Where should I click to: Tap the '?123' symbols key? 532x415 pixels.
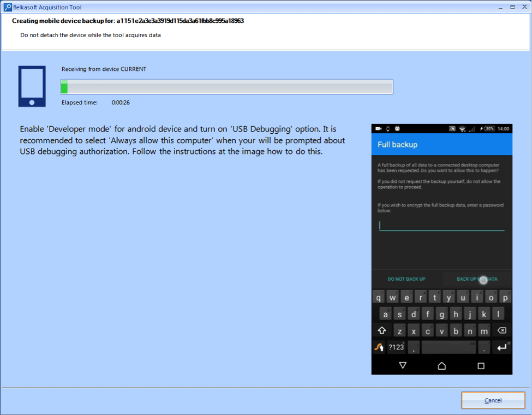[x=396, y=347]
